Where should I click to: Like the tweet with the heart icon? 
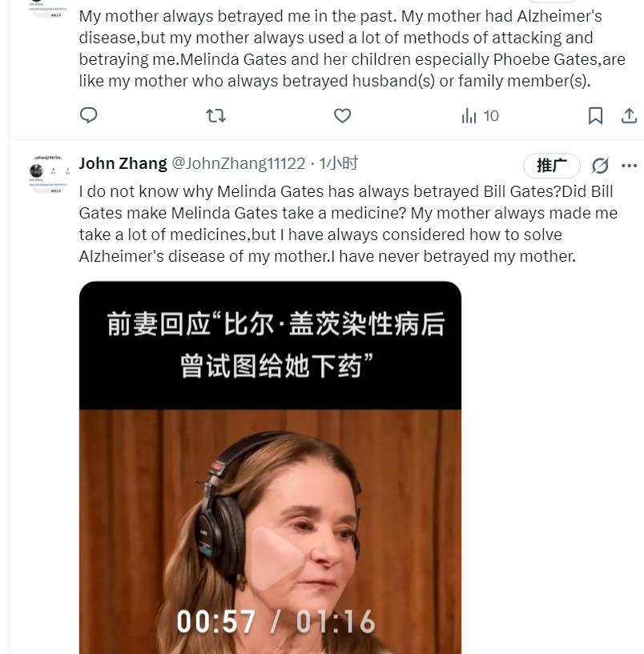[342, 115]
